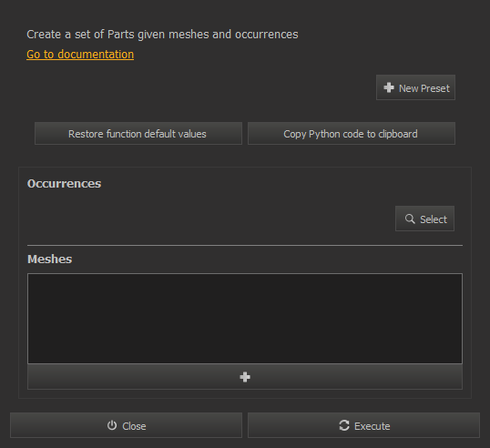Select occurrences with the Select button

[x=424, y=219]
